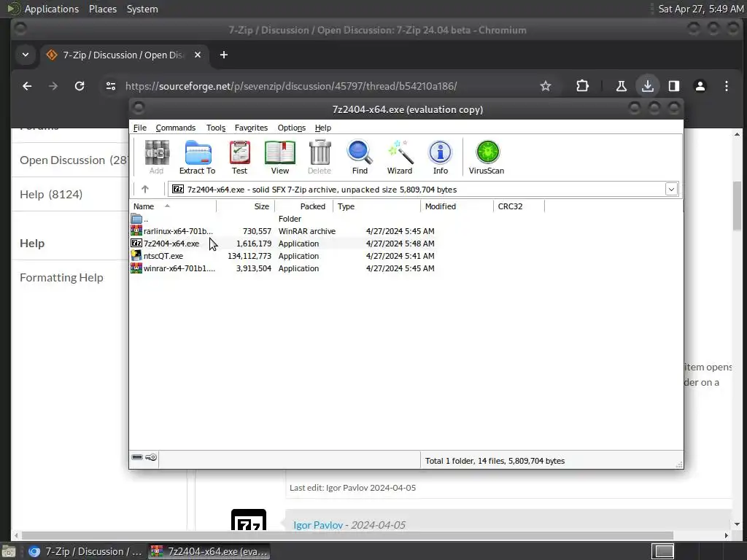
Task: Open Help (8124) forum link
Action: pyautogui.click(x=51, y=194)
